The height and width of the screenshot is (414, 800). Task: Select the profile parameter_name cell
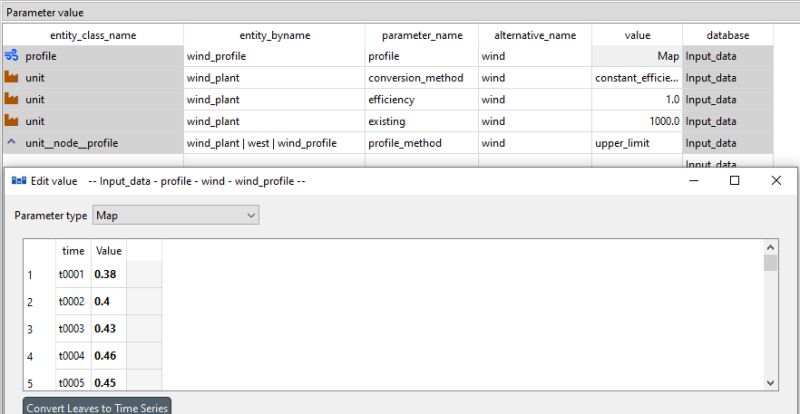pos(422,56)
